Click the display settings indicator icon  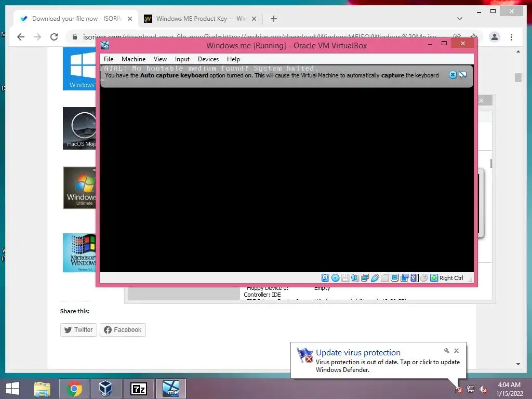tap(395, 278)
